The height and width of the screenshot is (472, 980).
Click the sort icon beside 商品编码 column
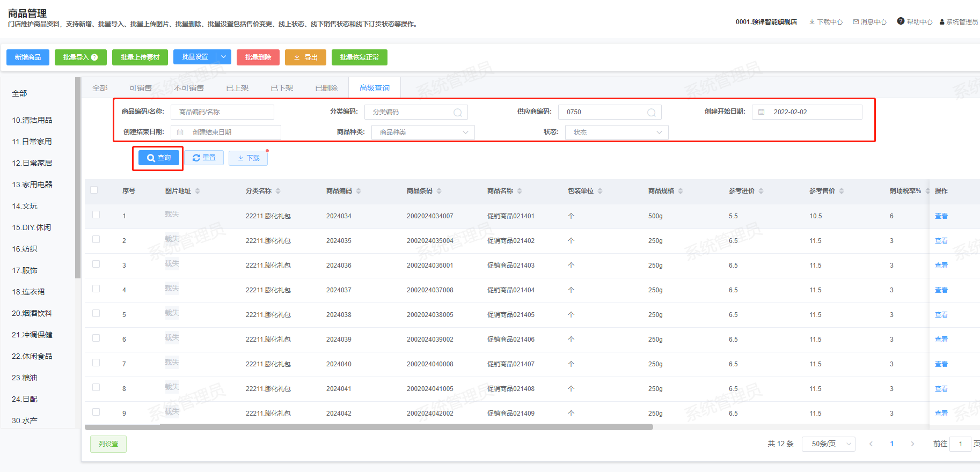click(x=359, y=191)
